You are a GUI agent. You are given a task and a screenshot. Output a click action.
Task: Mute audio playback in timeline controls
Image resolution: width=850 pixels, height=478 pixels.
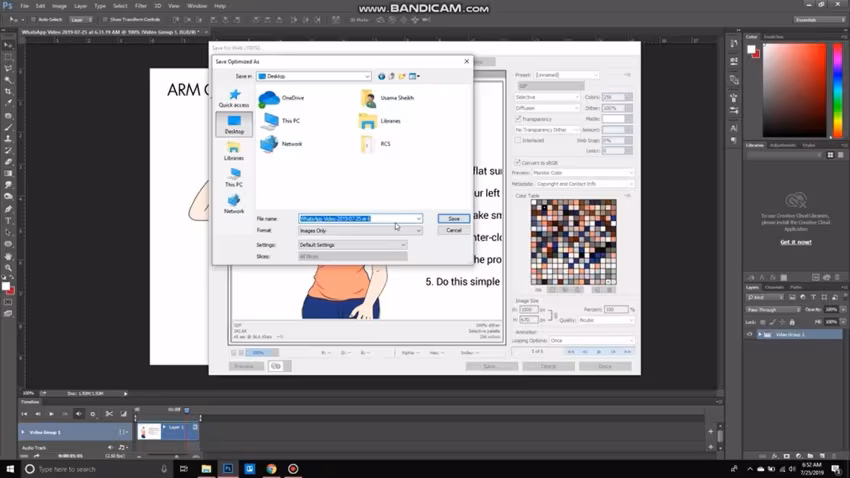click(79, 414)
